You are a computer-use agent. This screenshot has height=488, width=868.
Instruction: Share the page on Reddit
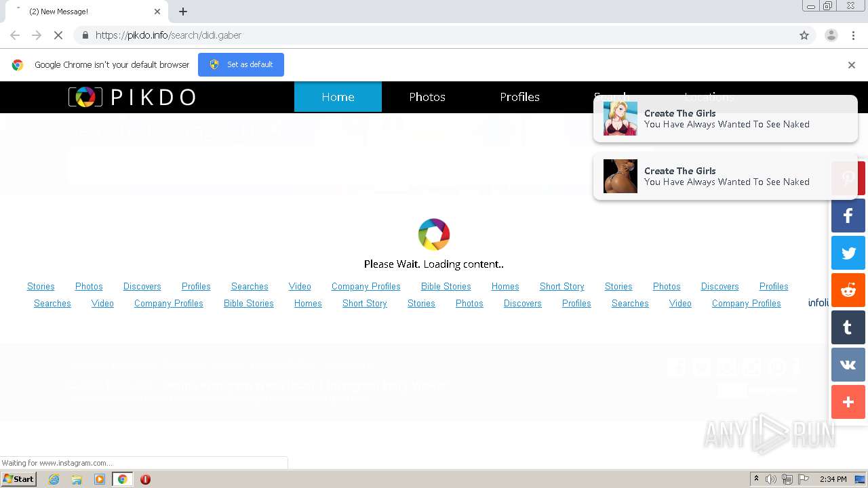pos(848,290)
